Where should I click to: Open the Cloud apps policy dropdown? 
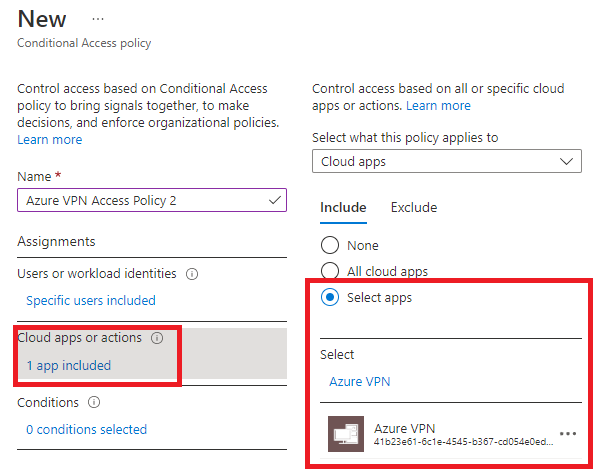pyautogui.click(x=447, y=161)
